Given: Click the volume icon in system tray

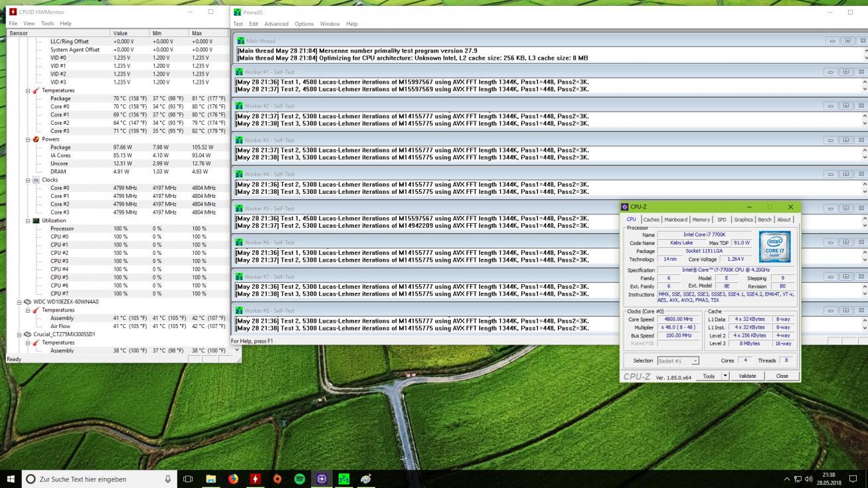Looking at the screenshot, I should click(809, 479).
